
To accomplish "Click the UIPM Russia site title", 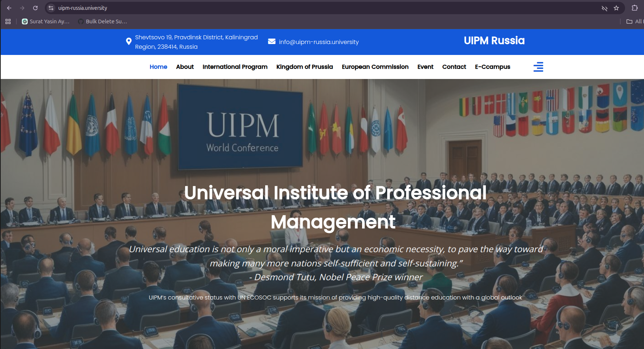I will coord(494,40).
